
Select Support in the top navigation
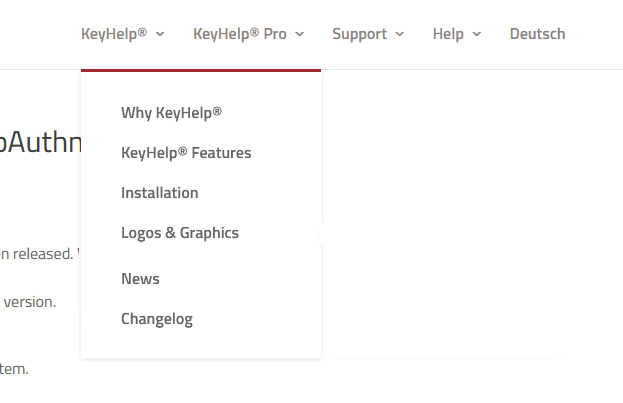coord(359,34)
